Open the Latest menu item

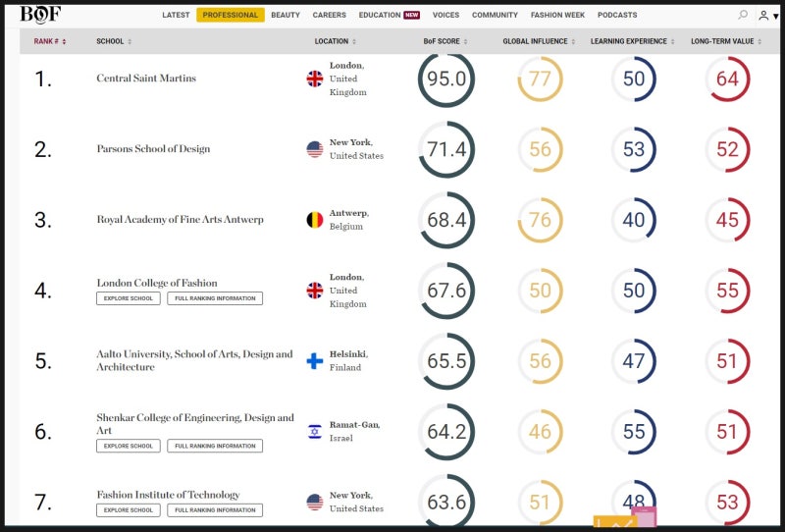click(176, 15)
